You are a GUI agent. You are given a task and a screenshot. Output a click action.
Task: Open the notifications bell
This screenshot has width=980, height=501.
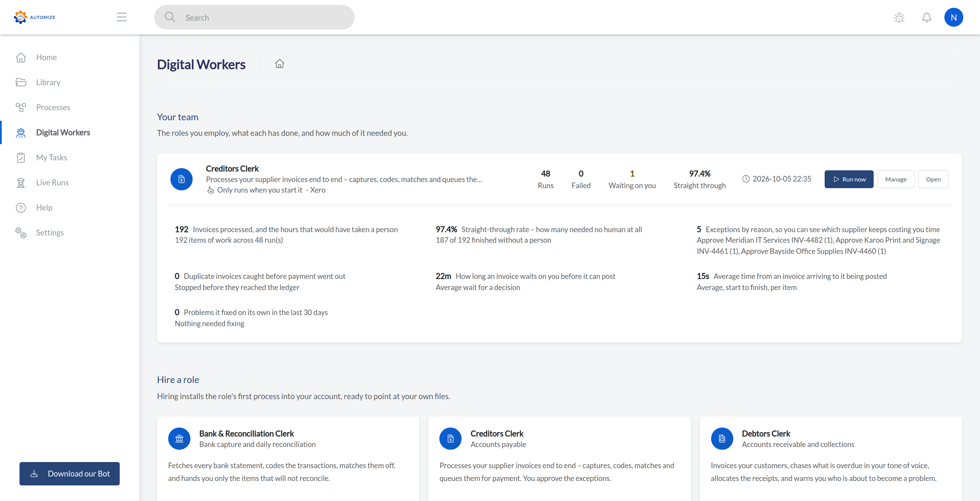pyautogui.click(x=927, y=18)
